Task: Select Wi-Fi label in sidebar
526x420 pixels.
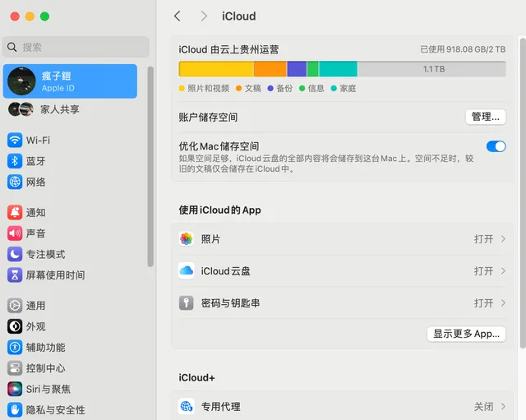Action: point(38,141)
